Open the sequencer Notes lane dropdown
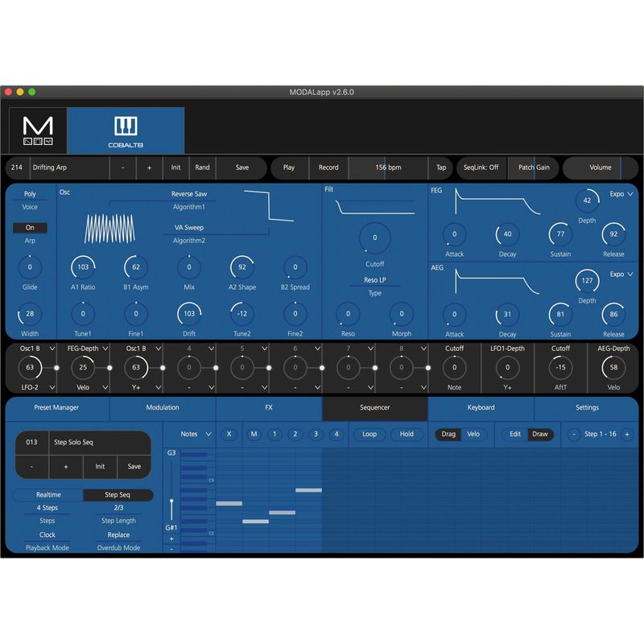The image size is (644, 644). (x=196, y=434)
